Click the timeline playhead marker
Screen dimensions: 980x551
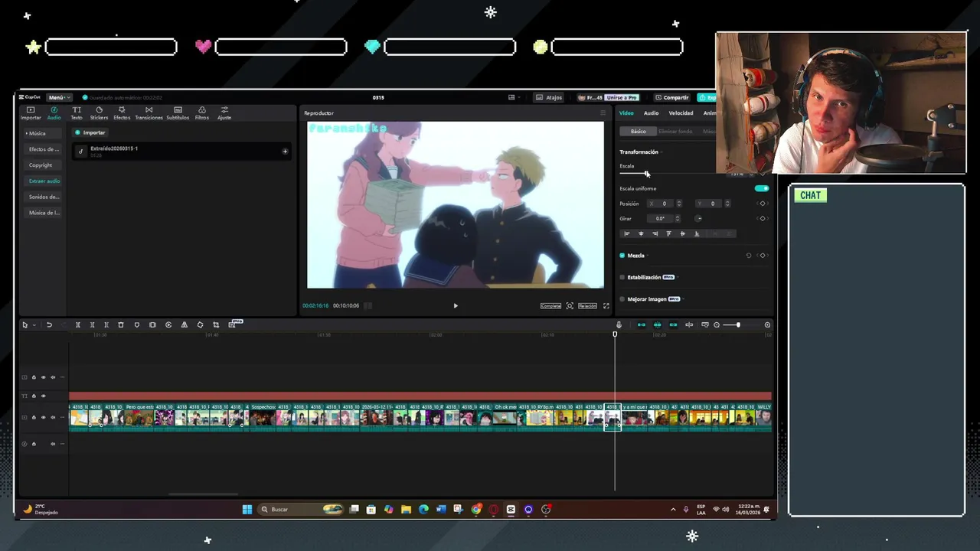click(x=615, y=334)
